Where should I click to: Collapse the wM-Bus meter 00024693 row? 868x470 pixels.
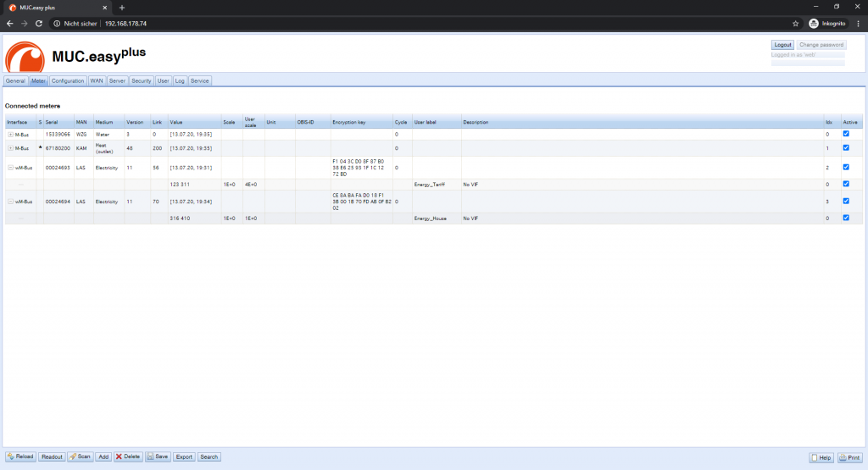coord(10,168)
